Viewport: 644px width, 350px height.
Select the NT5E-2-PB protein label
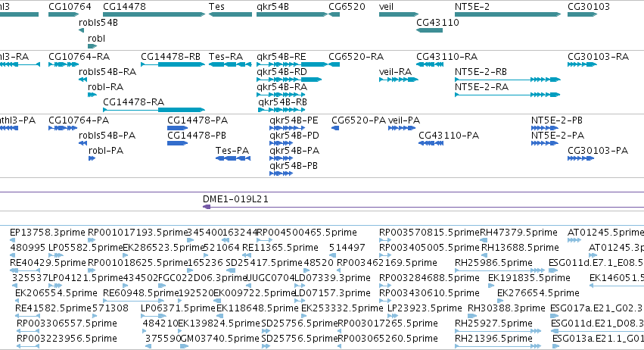(556, 120)
